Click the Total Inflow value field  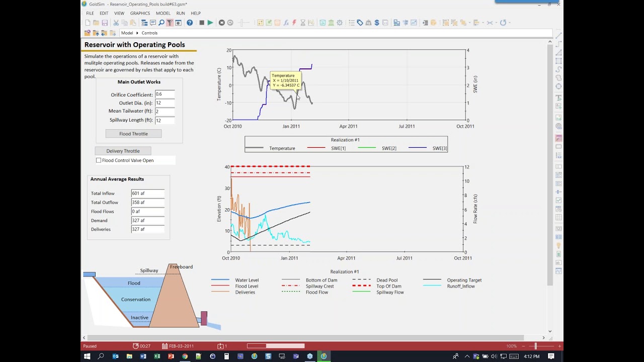tap(147, 193)
